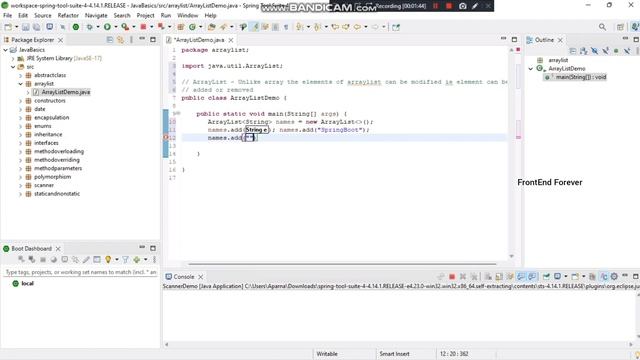Click the Save toolbar icon
Image resolution: width=640 pixels, height=360 pixels.
pyautogui.click(x=26, y=27)
